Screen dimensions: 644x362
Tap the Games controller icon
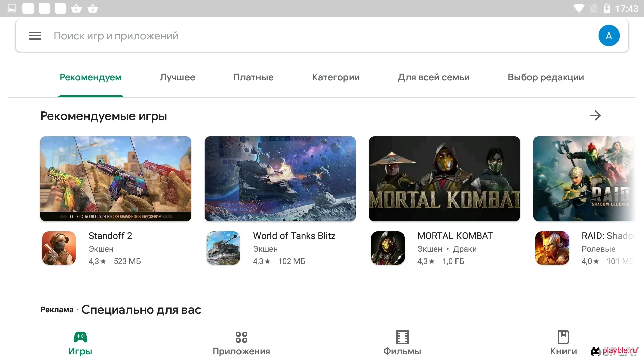tap(80, 337)
